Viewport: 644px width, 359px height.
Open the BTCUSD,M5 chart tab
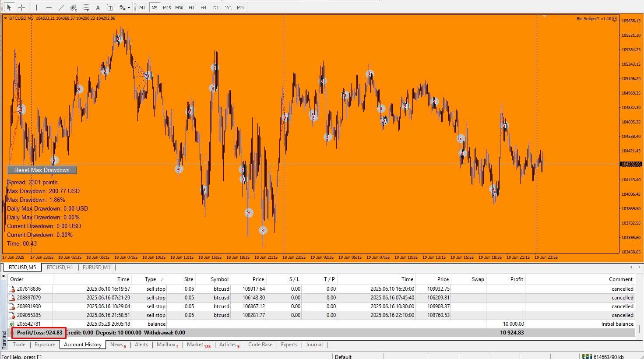(22, 267)
